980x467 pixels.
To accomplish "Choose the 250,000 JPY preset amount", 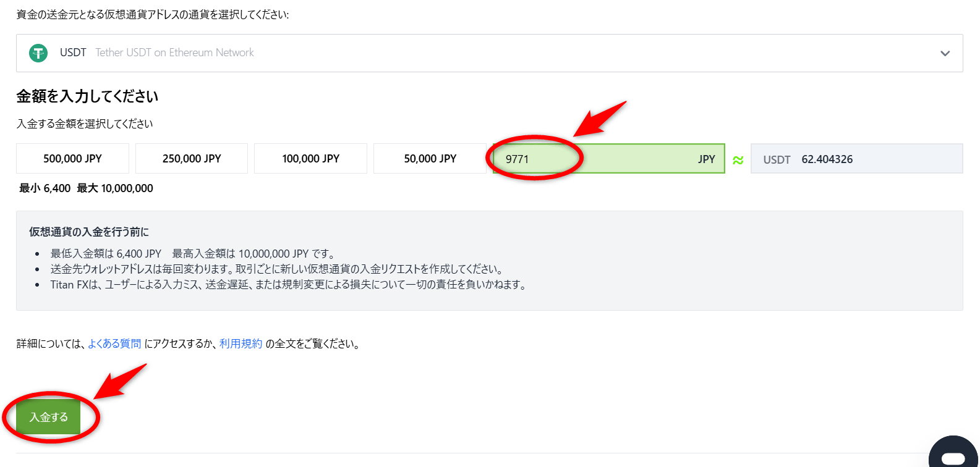I will tap(192, 159).
